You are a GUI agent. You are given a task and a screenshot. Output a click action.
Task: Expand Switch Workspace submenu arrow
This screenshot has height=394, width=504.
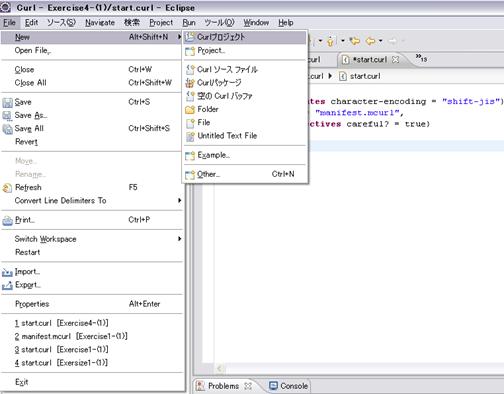[x=180, y=239]
